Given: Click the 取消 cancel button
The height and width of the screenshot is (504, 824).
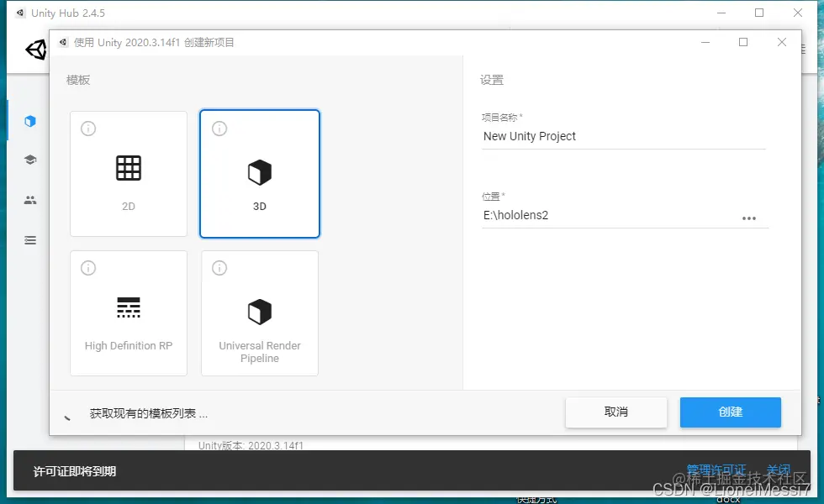Looking at the screenshot, I should [615, 412].
